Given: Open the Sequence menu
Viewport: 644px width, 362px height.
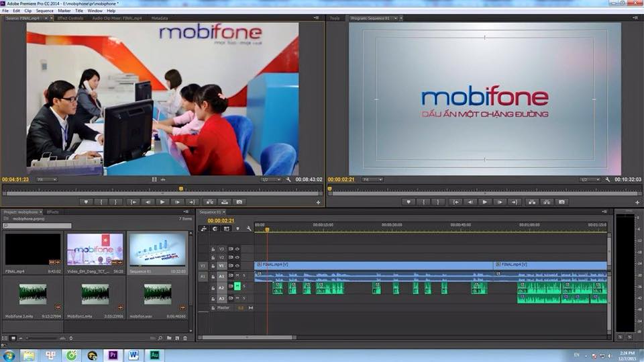Looking at the screenshot, I should 45,11.
